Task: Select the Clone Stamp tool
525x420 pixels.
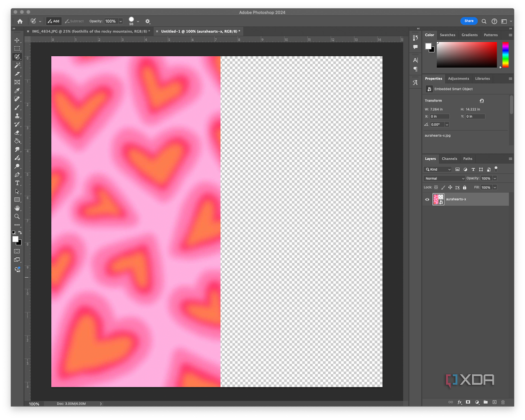Action: coord(17,116)
